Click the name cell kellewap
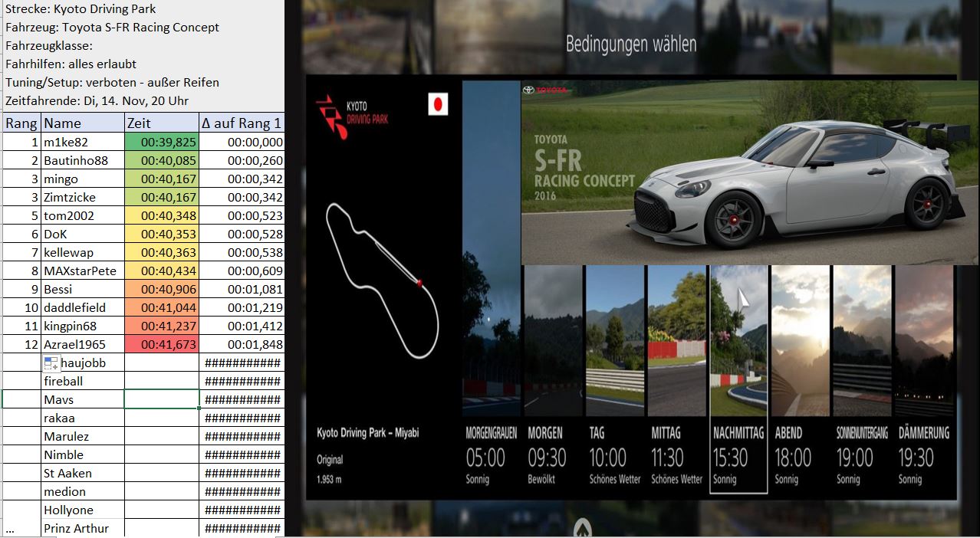The height and width of the screenshot is (538, 980). click(x=83, y=252)
